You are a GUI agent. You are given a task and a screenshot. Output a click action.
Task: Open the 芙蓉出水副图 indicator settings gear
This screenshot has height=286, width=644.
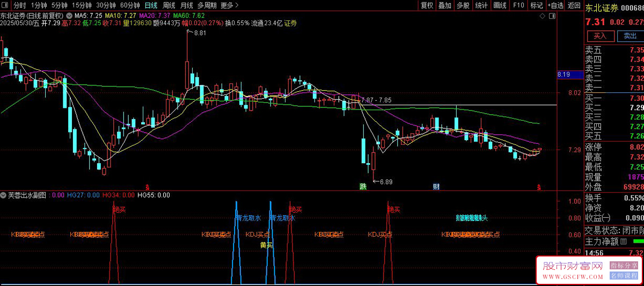click(4, 195)
